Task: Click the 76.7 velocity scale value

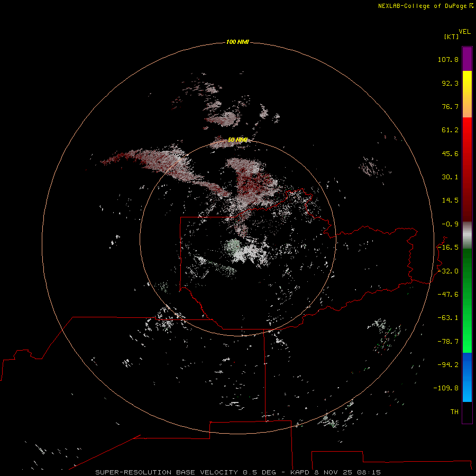Action: pos(450,106)
